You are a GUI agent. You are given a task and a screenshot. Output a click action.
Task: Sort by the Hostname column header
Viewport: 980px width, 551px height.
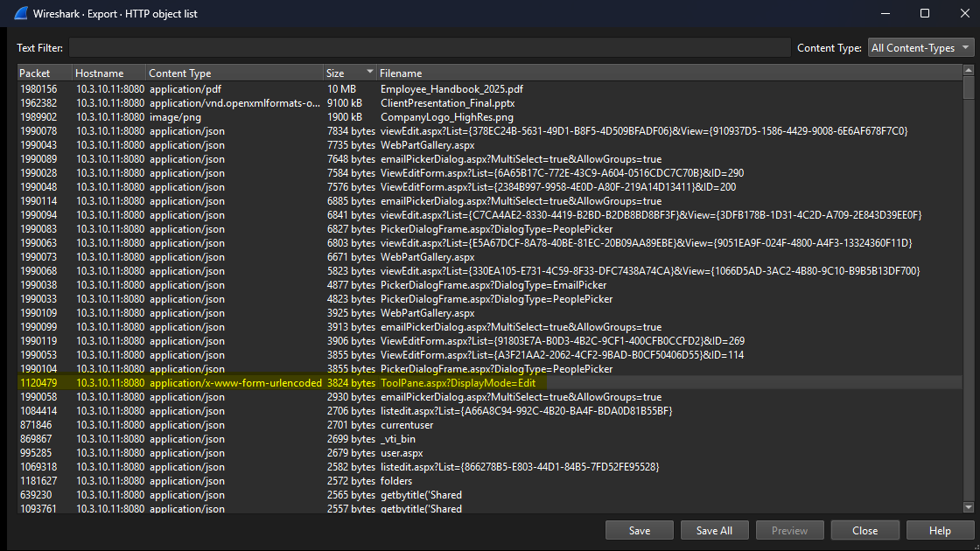(108, 73)
